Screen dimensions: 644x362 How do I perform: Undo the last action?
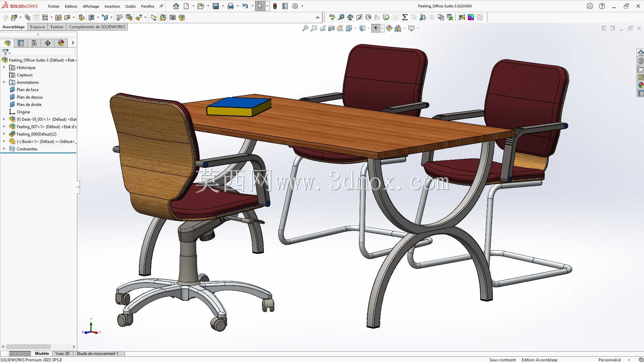245,6
